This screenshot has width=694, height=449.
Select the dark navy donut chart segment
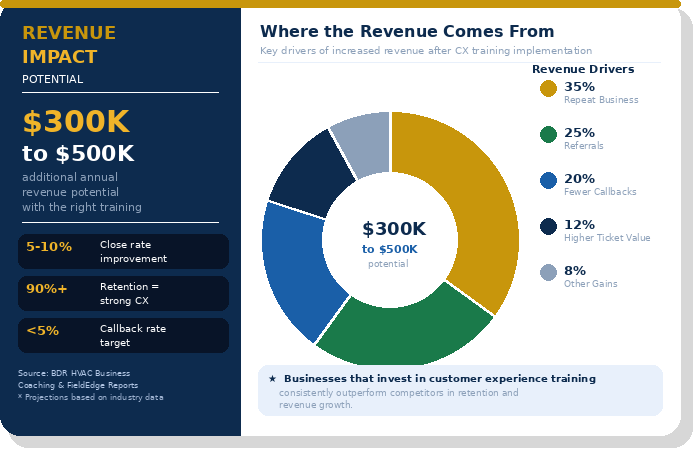(x=308, y=172)
